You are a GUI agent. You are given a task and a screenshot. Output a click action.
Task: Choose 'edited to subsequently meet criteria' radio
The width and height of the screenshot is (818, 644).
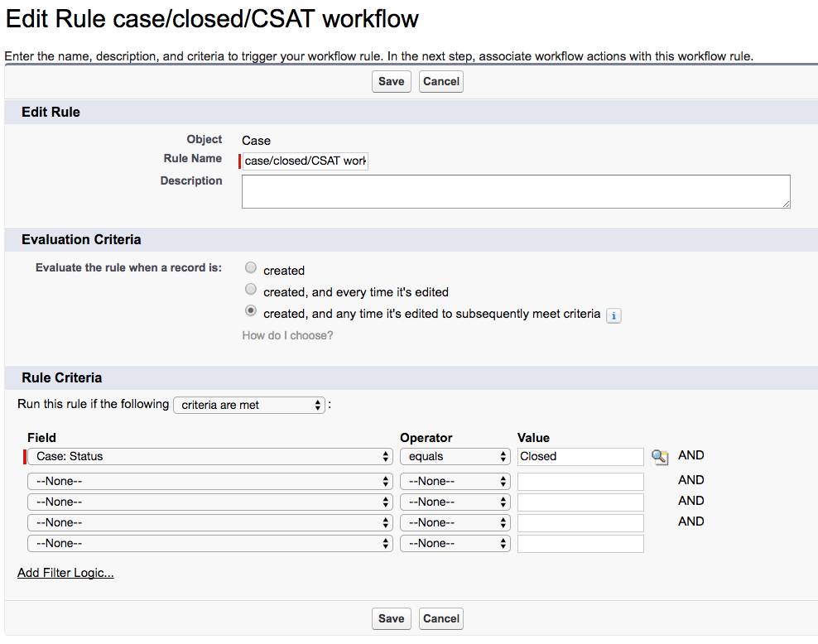[x=251, y=312]
